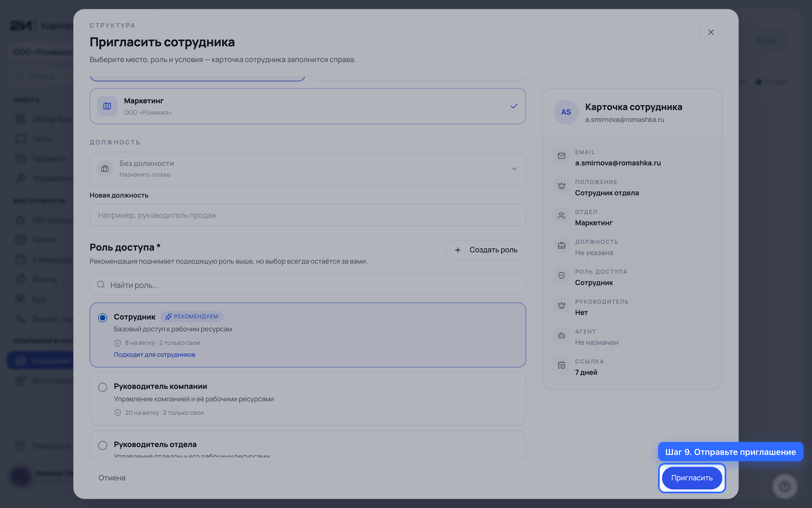The height and width of the screenshot is (508, 812).
Task: Select the Маркетинг department card
Action: (x=307, y=106)
